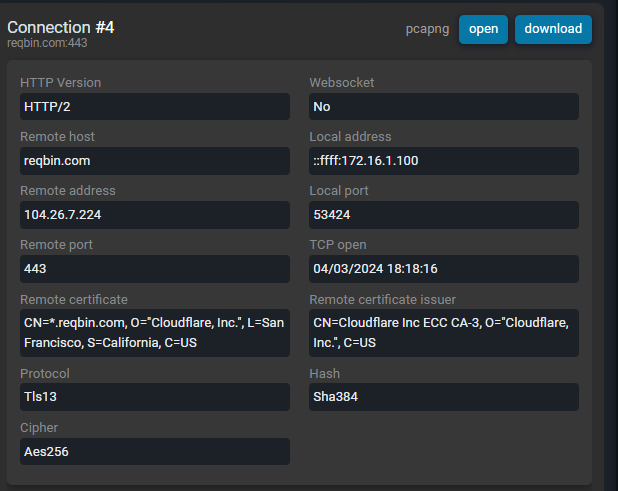Click the 'TCP open' label
The width and height of the screenshot is (618, 491).
tap(338, 245)
